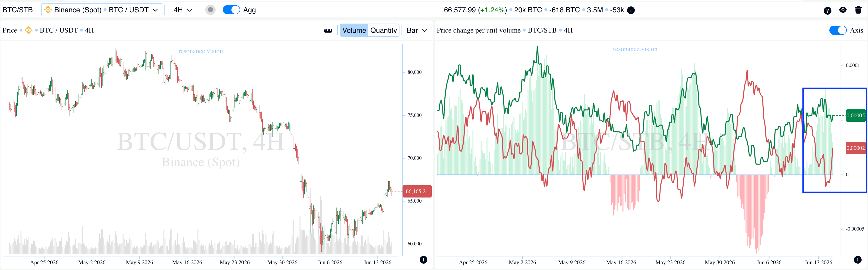Click Binance logo icon in price header

click(29, 30)
